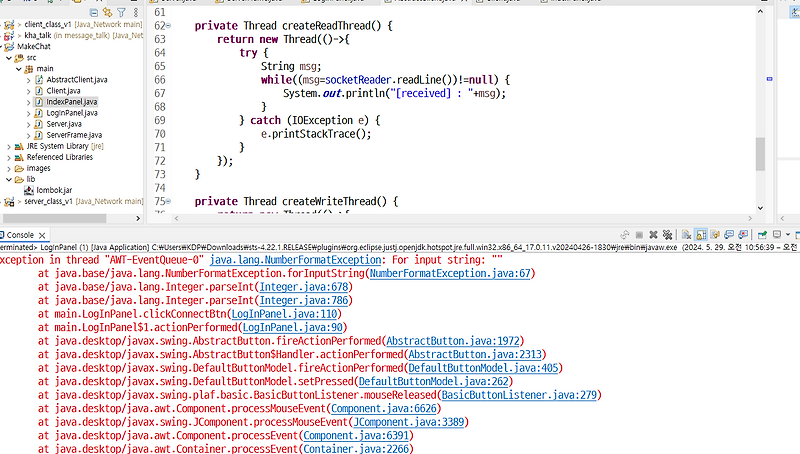The image size is (800, 454).
Task: Open Integer.java:678 stack trace link
Action: point(304,287)
